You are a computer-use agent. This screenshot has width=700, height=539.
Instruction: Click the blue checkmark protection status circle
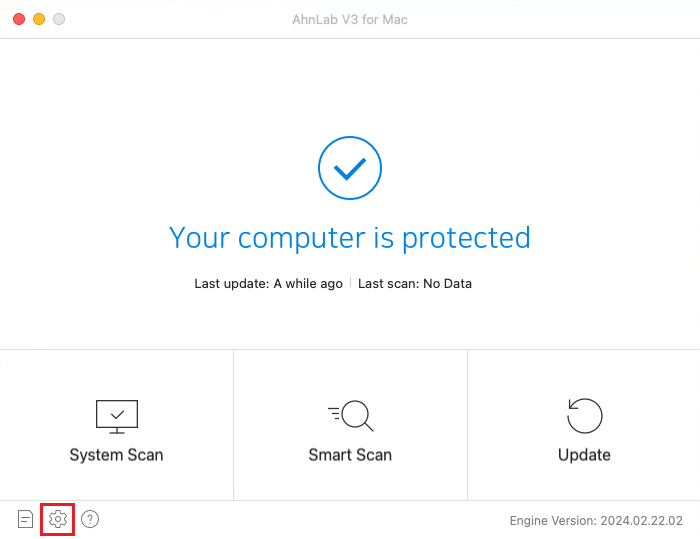(350, 168)
